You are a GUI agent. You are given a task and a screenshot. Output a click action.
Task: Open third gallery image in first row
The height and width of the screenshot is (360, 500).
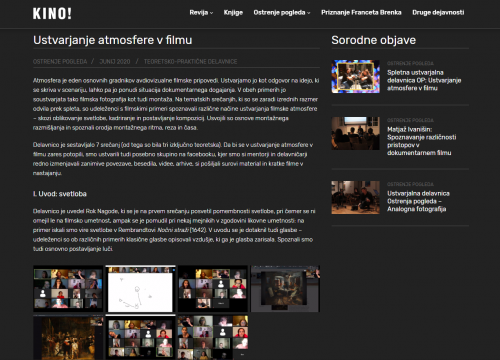[213, 289]
